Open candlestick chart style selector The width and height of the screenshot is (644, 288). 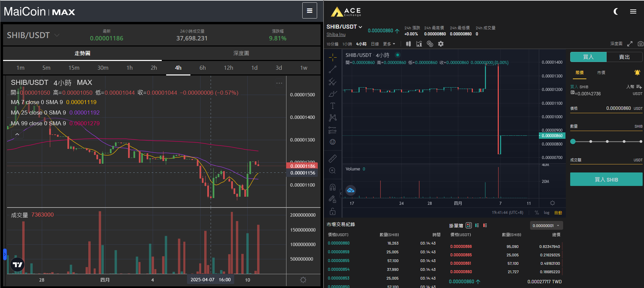408,44
